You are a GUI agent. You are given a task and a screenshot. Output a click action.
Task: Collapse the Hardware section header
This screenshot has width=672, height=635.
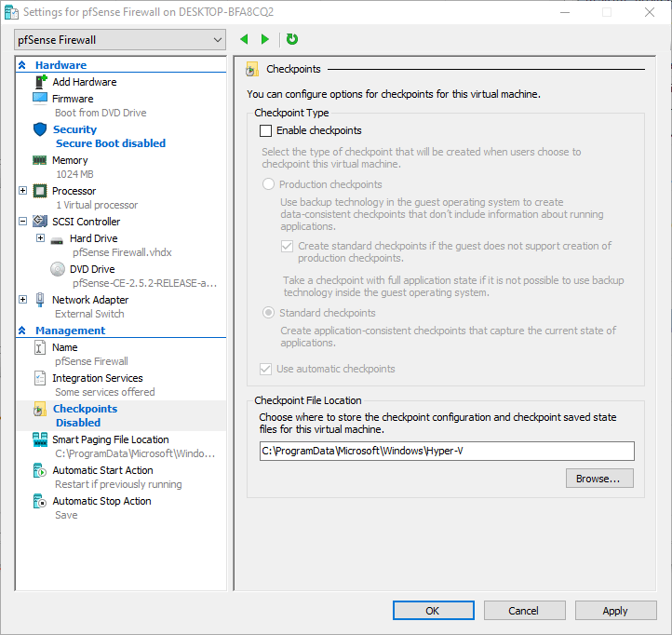pos(22,65)
